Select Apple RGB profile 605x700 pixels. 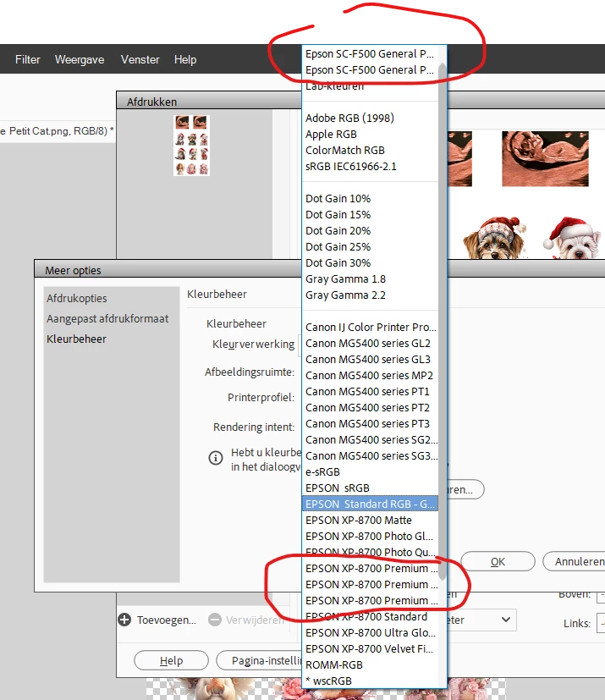tap(370, 134)
